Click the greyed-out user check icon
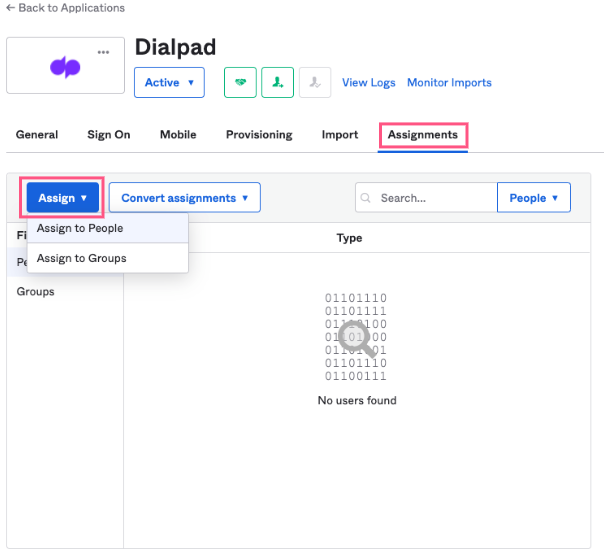 point(315,82)
